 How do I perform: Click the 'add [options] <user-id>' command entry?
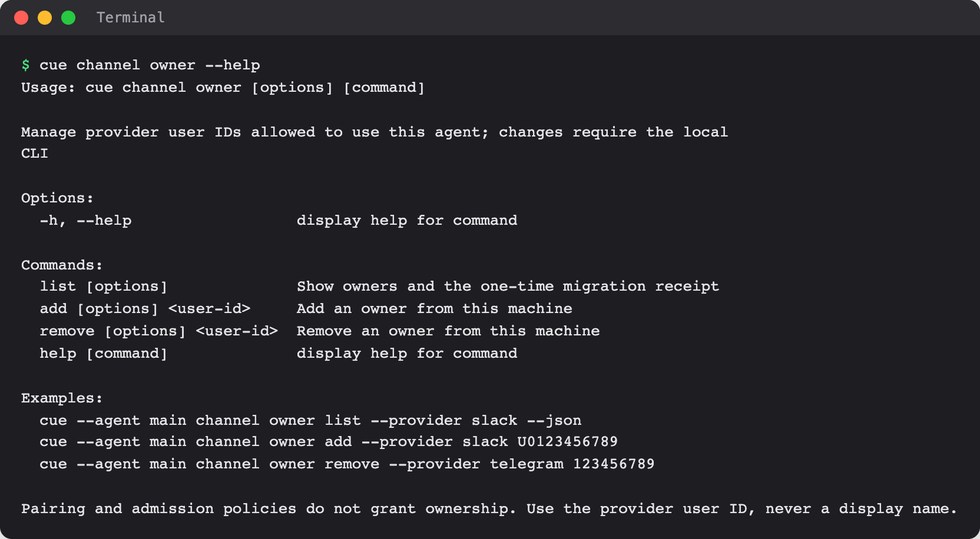145,309
